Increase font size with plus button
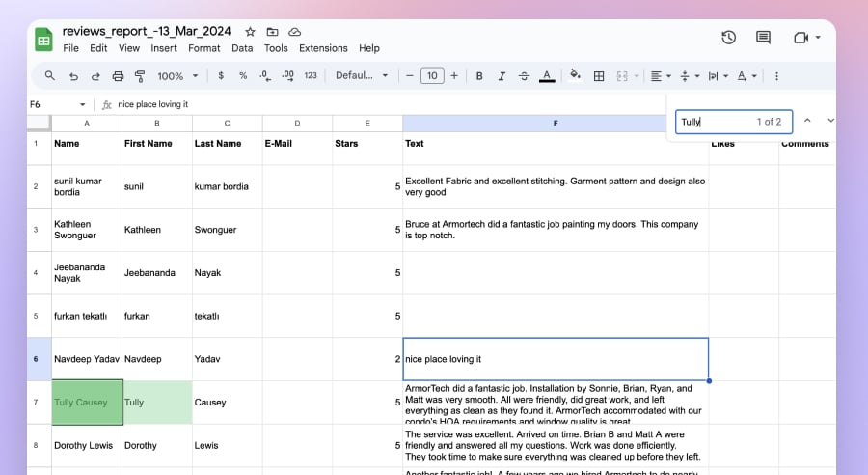The width and height of the screenshot is (868, 475). tap(454, 76)
